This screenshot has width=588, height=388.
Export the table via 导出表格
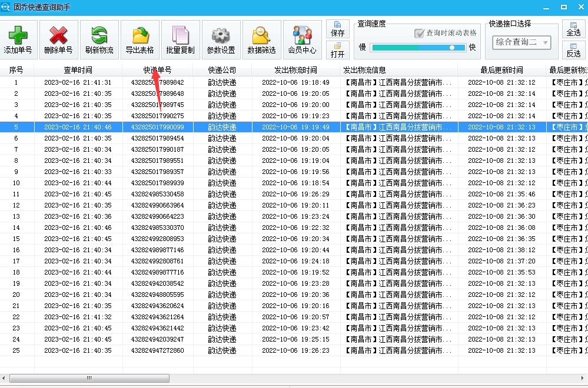click(x=140, y=40)
